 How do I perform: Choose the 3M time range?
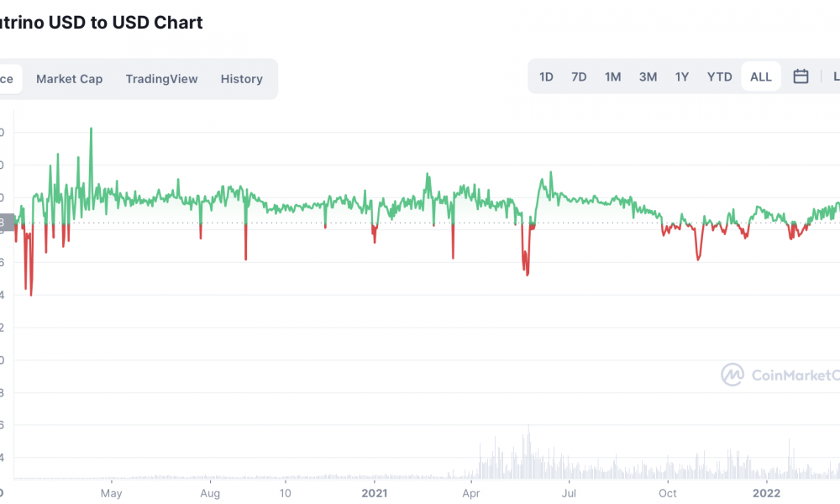(648, 76)
